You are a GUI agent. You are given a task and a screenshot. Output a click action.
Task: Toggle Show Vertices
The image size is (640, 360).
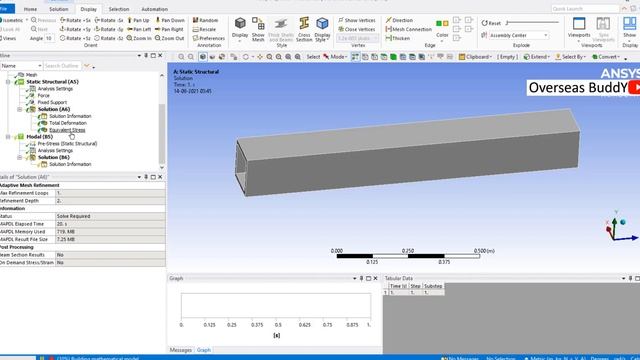pyautogui.click(x=357, y=20)
